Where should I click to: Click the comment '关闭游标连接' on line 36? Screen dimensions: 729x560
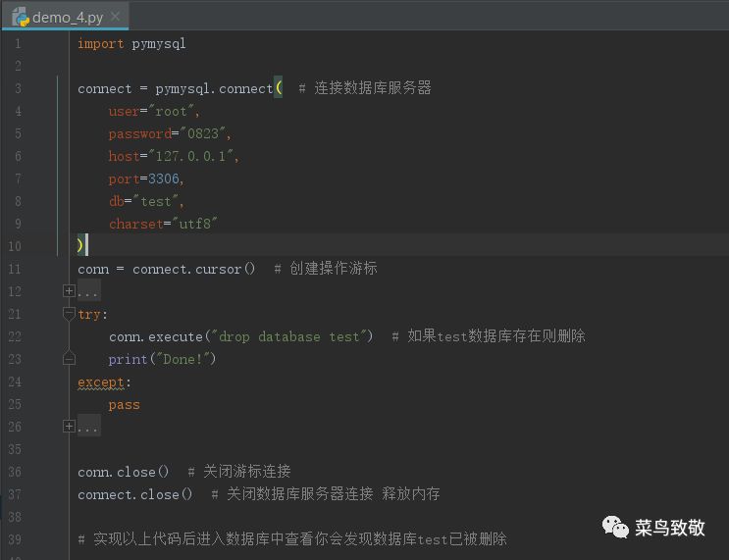click(246, 471)
